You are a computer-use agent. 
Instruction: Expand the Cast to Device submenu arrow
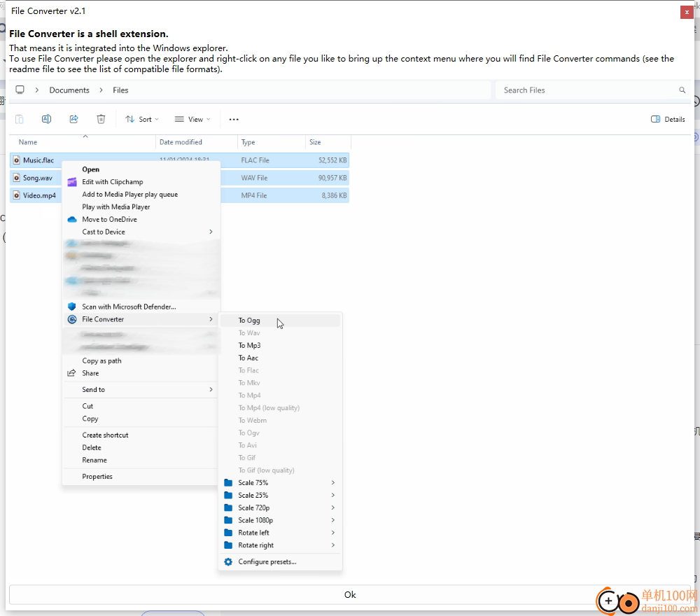211,232
